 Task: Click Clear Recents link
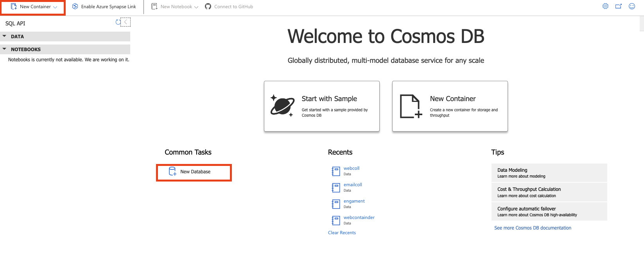click(x=342, y=233)
